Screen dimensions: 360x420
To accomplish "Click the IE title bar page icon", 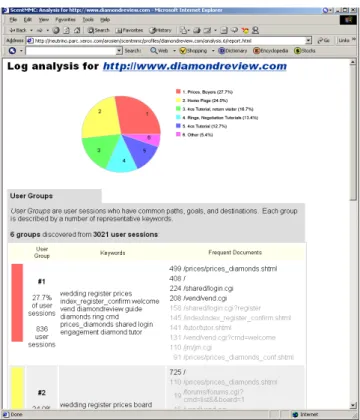I will [5, 10].
